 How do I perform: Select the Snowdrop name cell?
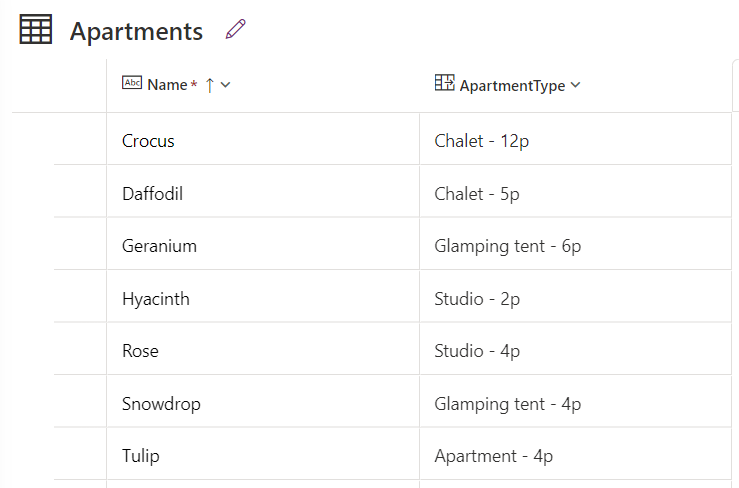[x=263, y=401]
